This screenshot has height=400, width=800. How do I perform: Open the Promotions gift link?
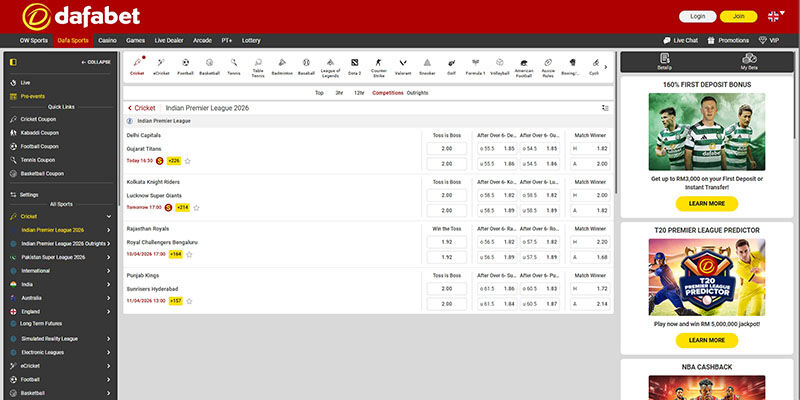point(728,40)
